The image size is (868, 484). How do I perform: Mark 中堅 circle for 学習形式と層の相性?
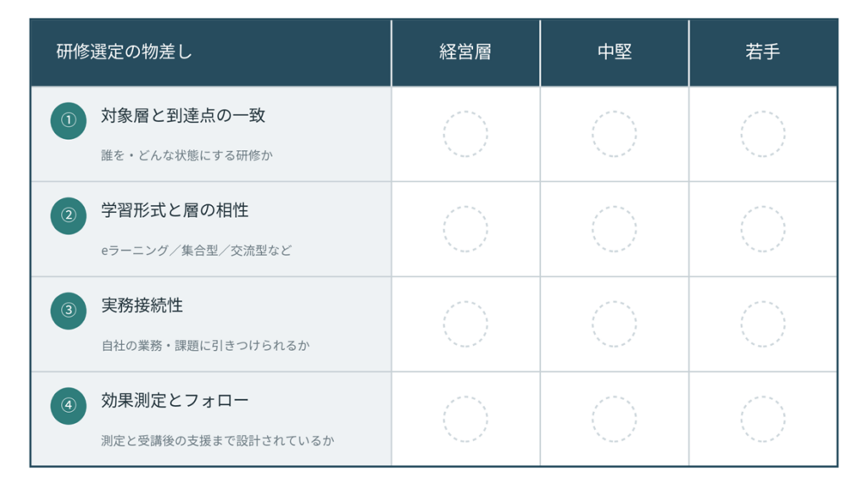[x=614, y=229]
